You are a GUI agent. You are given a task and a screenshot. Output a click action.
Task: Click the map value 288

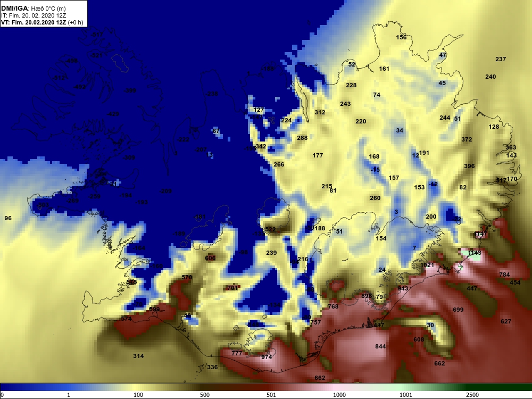(x=302, y=138)
